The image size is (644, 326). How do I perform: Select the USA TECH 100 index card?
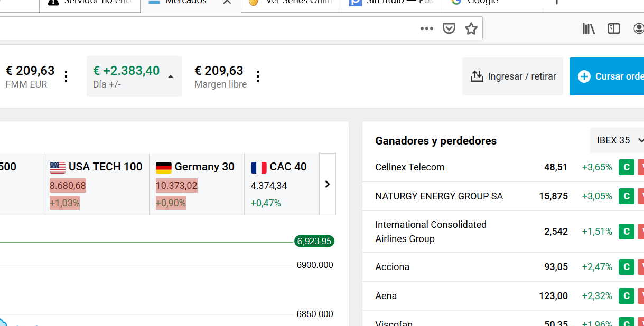pyautogui.click(x=96, y=184)
